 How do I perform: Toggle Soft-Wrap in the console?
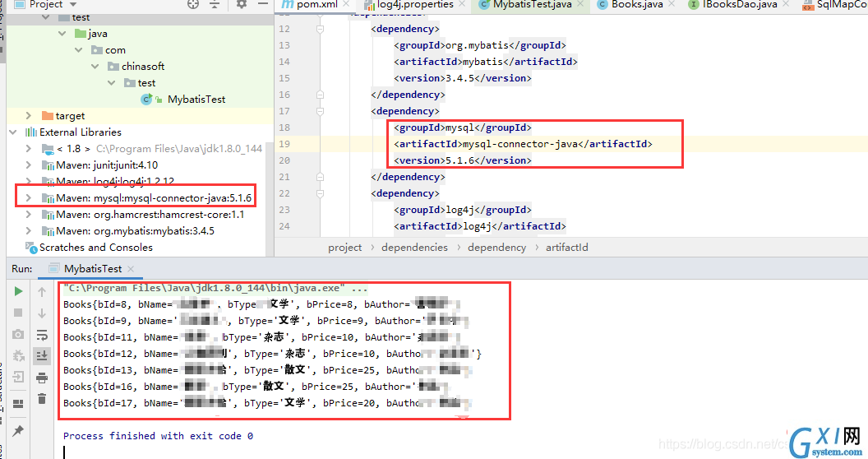click(42, 335)
